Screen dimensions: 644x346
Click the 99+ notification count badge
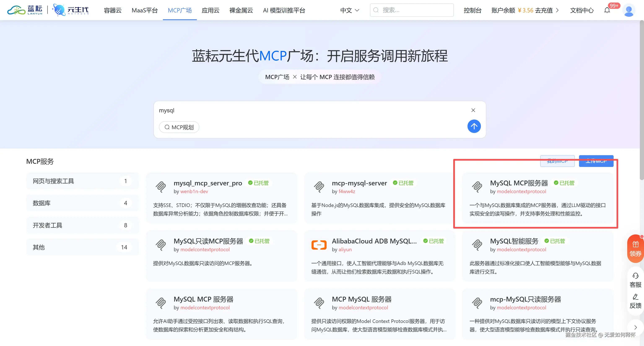click(614, 5)
